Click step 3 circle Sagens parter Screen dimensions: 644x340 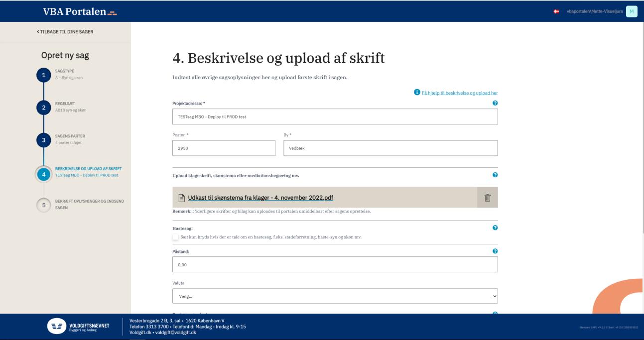(x=43, y=140)
